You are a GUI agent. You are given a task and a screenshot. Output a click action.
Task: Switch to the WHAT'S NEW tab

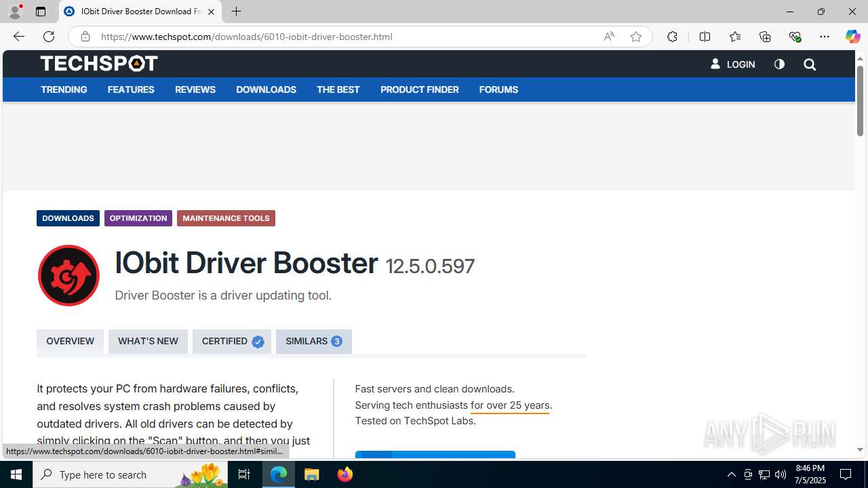(148, 342)
